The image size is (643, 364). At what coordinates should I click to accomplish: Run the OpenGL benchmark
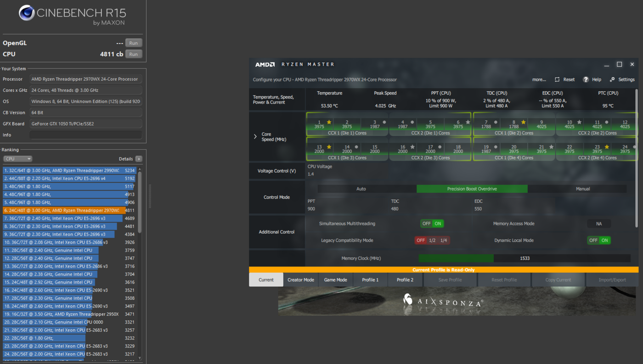coord(133,43)
